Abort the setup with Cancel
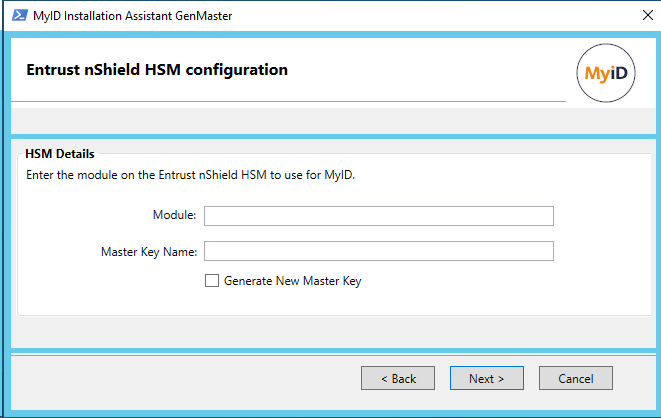The width and height of the screenshot is (661, 418). (x=575, y=378)
